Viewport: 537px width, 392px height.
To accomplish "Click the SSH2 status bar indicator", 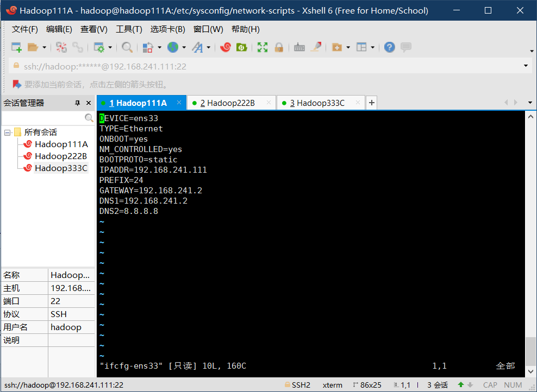I will click(298, 385).
